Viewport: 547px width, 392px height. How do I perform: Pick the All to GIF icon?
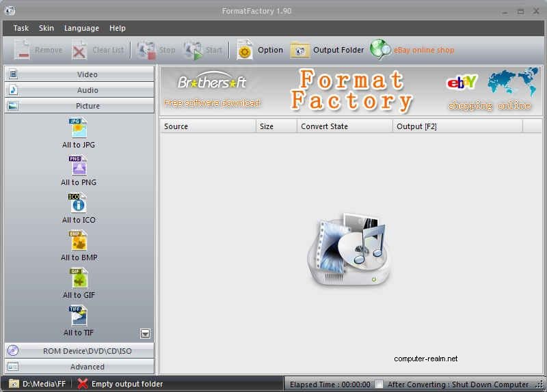pyautogui.click(x=79, y=278)
